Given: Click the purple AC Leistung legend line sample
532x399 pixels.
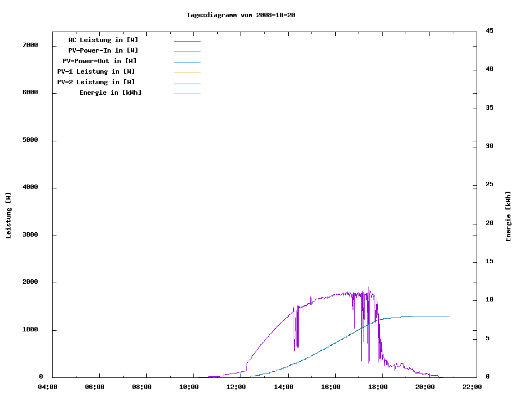Looking at the screenshot, I should (x=187, y=41).
